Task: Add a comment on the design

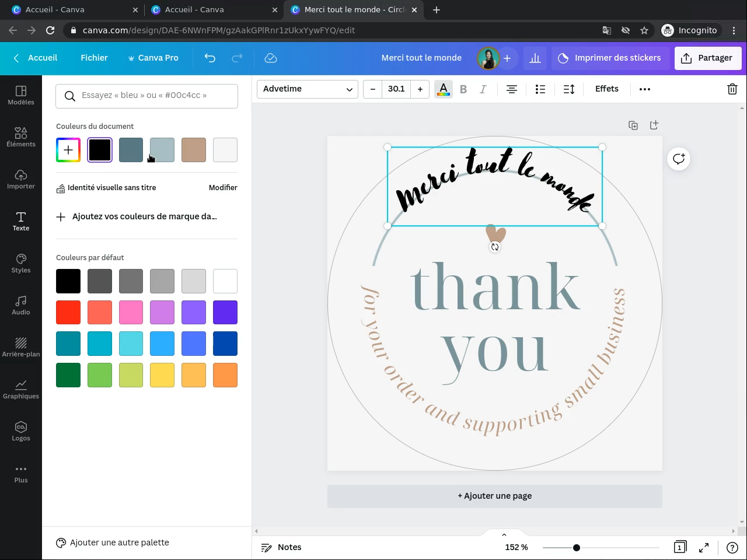Action: pyautogui.click(x=679, y=159)
